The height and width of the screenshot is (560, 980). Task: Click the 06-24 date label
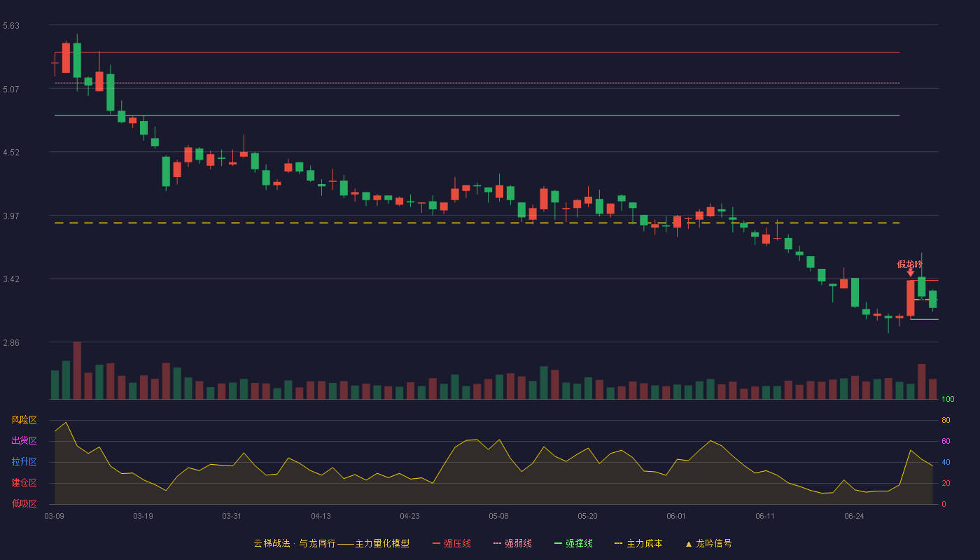click(x=854, y=516)
